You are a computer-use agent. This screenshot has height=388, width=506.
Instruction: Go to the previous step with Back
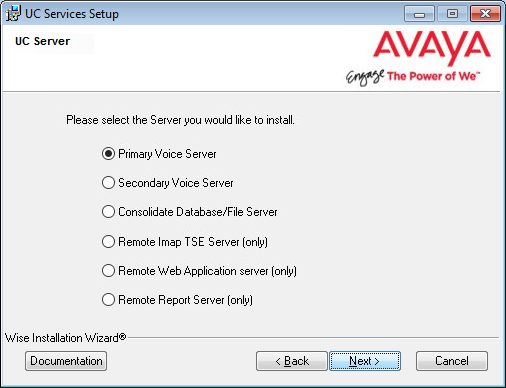point(292,361)
